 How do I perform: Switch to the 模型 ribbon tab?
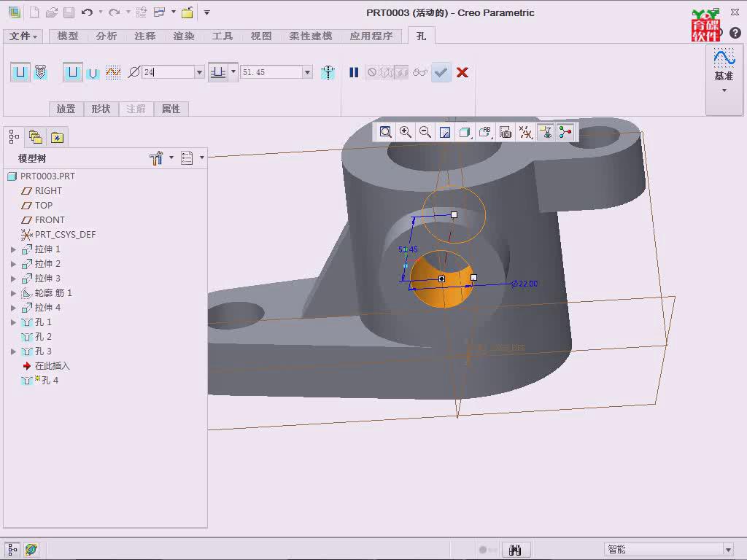(68, 36)
